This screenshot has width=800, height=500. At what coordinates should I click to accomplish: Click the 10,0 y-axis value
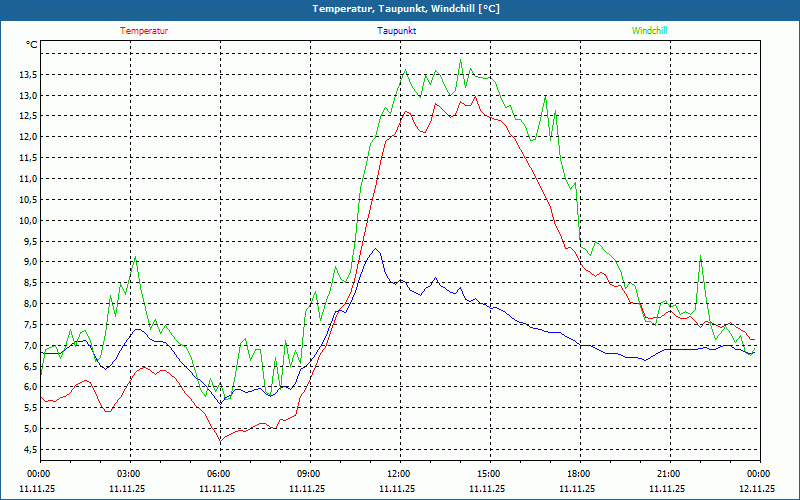tap(28, 220)
